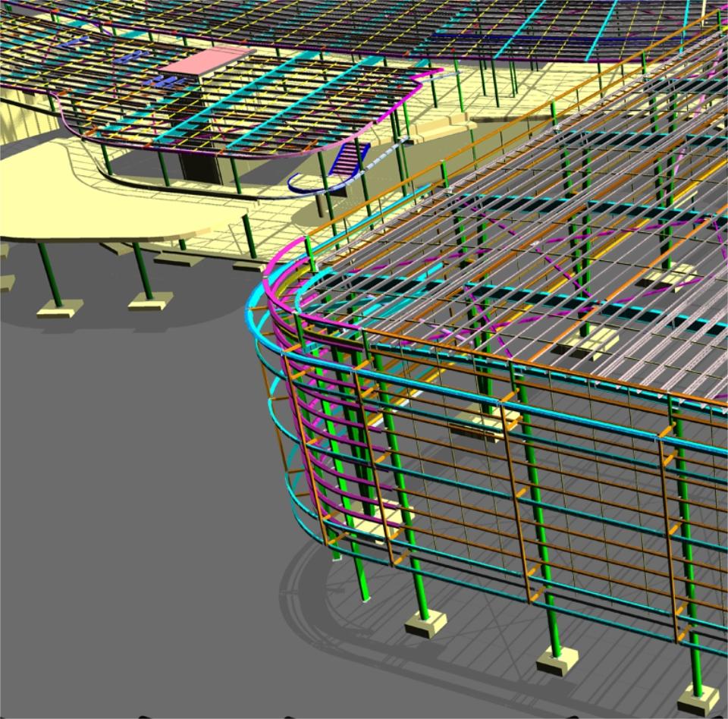Click the leftmost footing under the cream slab
The width and height of the screenshot is (728, 719).
[59, 308]
